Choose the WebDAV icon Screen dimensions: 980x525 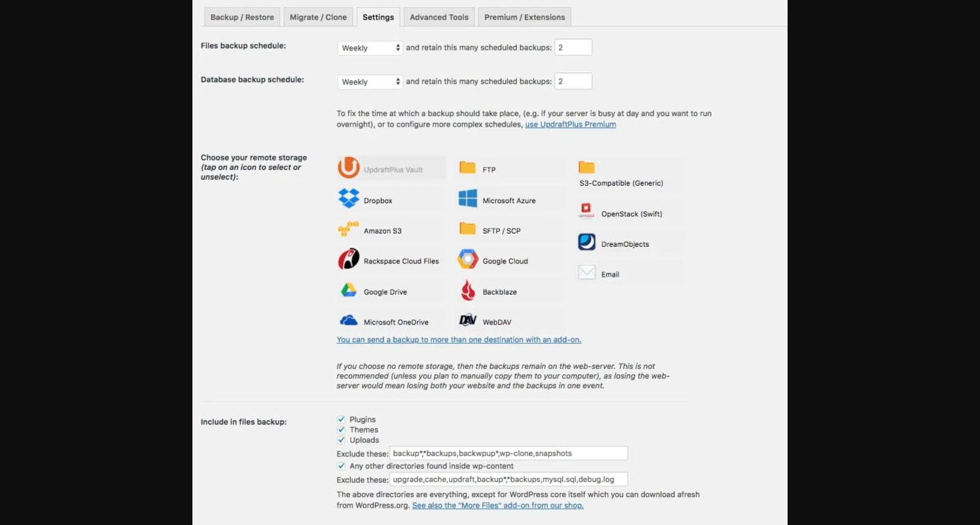coord(468,321)
